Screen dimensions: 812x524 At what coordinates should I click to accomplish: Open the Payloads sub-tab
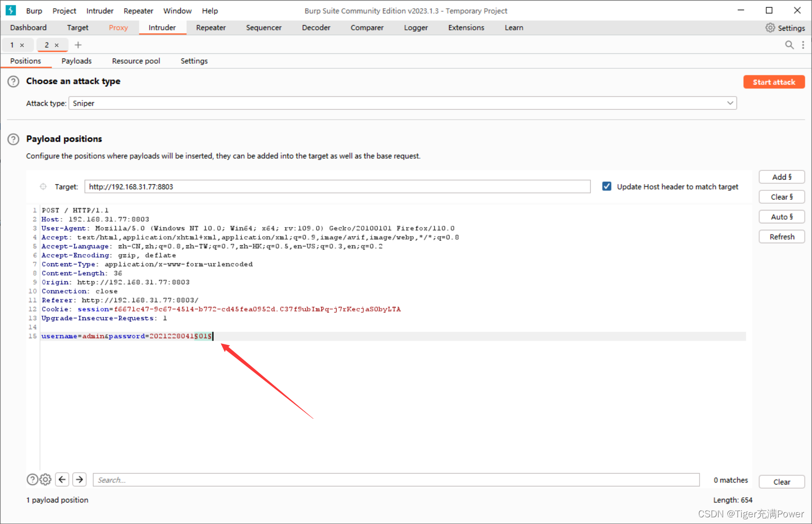point(76,61)
